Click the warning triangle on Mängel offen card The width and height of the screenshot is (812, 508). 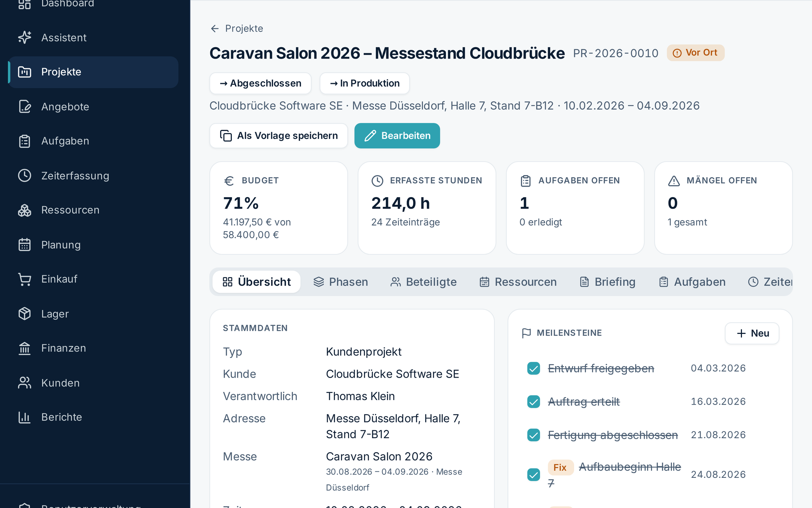pyautogui.click(x=674, y=181)
